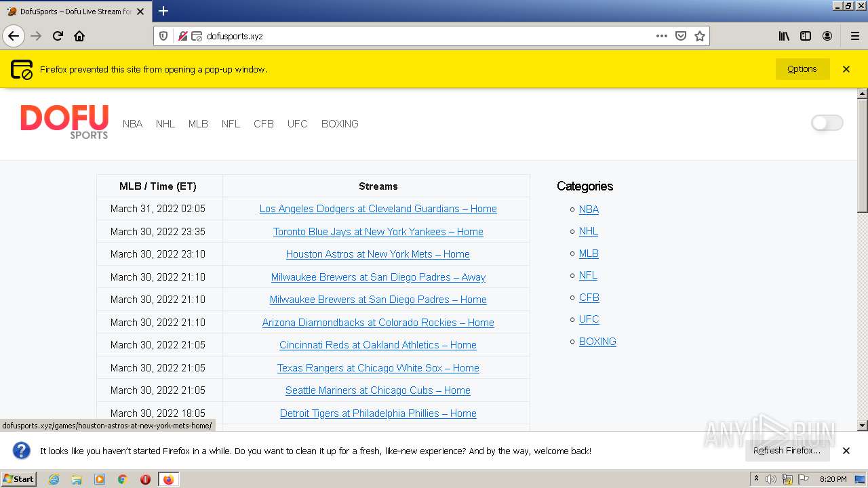Select NFL under Categories
Screen dimensions: 868x488
point(588,275)
